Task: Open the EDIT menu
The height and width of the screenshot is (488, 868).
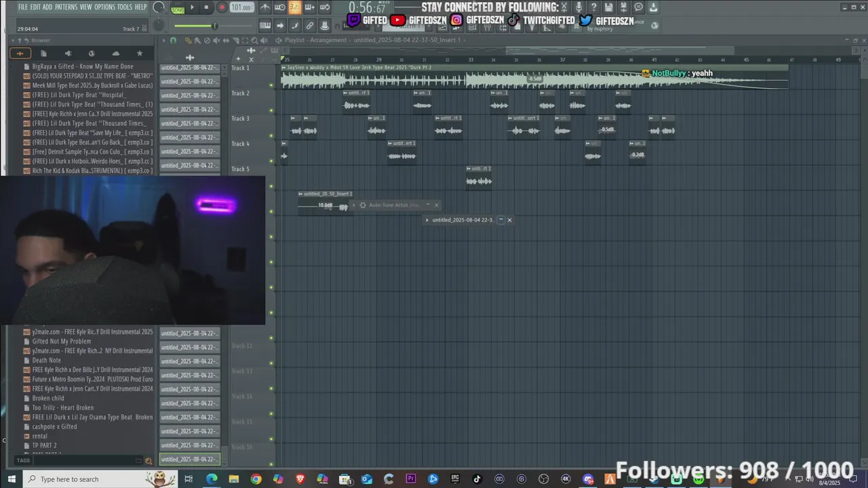Action: coord(35,7)
